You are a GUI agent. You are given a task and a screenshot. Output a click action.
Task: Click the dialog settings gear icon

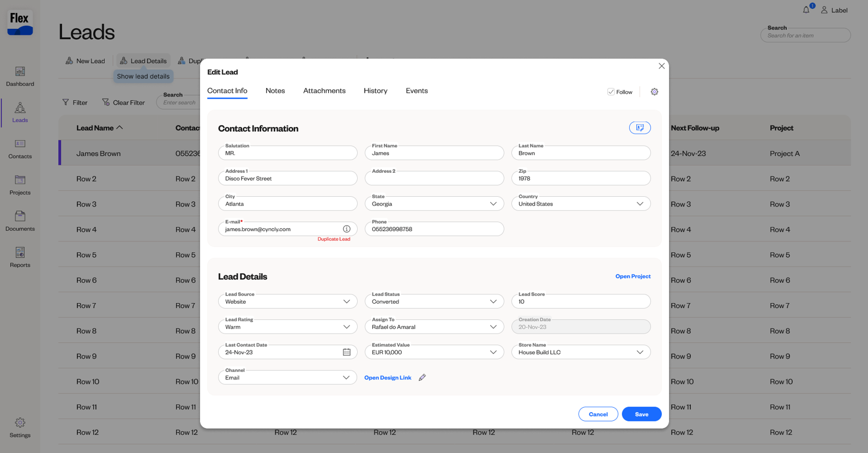pyautogui.click(x=654, y=92)
